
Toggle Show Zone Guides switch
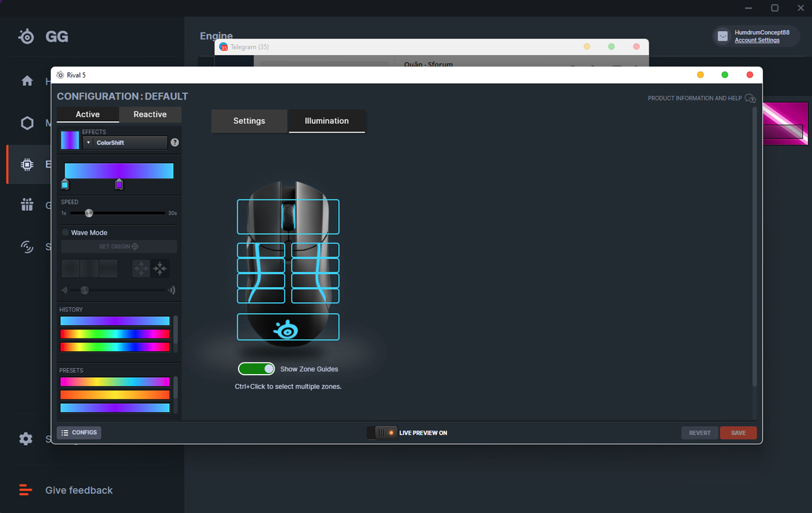256,369
